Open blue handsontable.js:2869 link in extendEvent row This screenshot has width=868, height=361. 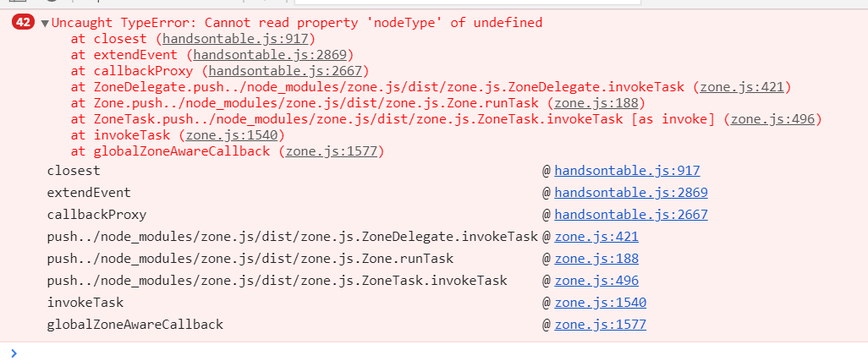(631, 193)
